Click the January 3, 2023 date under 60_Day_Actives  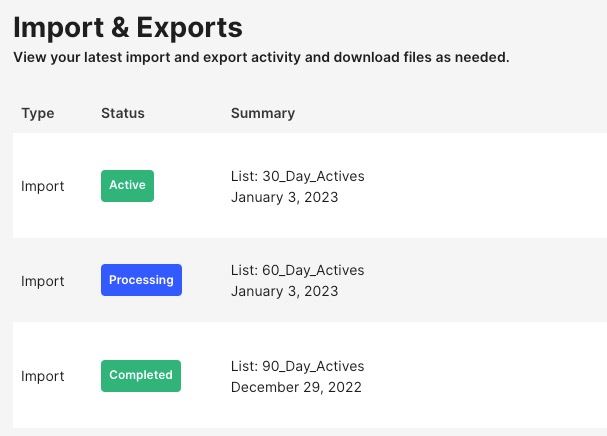pyautogui.click(x=284, y=292)
